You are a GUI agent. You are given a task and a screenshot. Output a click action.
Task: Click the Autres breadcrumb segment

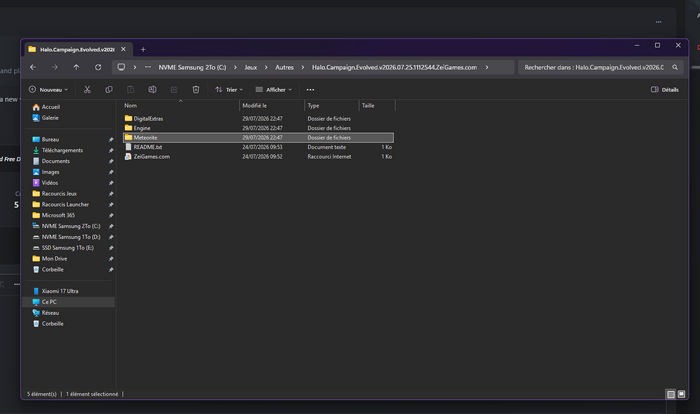click(284, 67)
